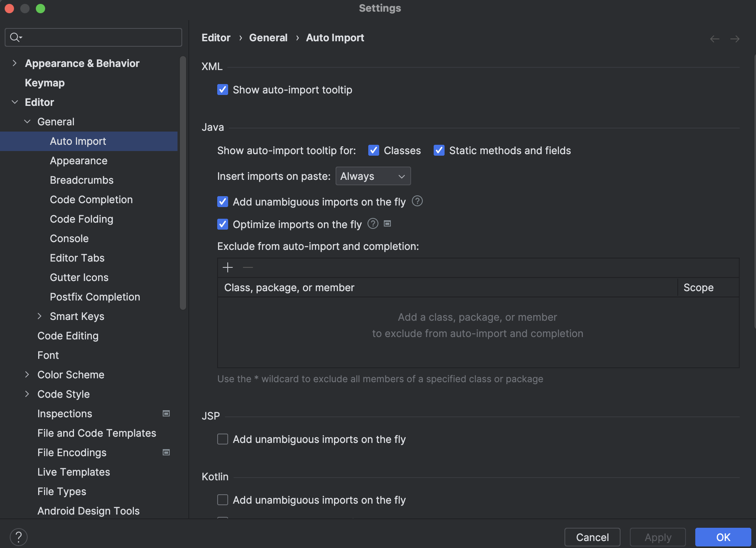Open the help question mark button
Screen dimensions: 756x548
pyautogui.click(x=19, y=537)
